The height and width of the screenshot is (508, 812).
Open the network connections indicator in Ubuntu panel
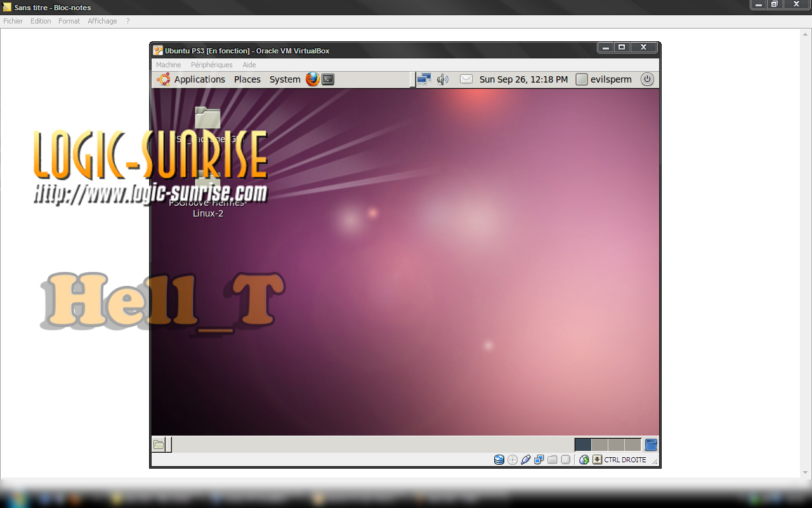click(x=424, y=79)
